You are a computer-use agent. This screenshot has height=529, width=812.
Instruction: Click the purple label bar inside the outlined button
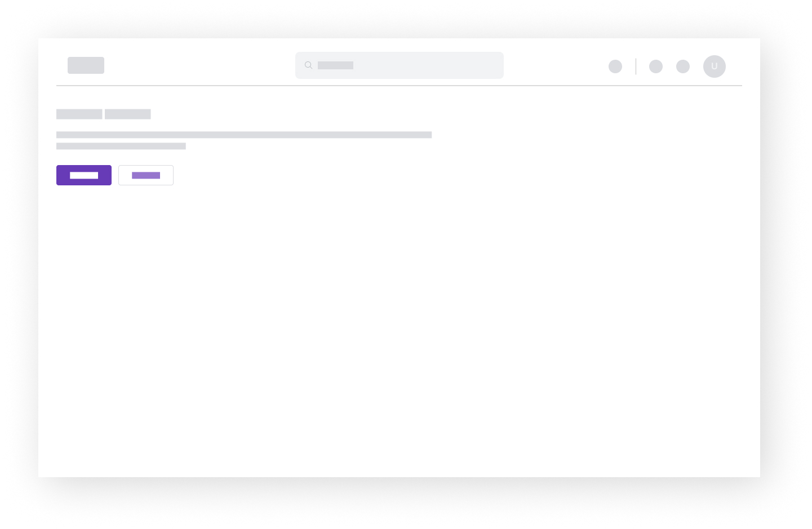(x=146, y=175)
